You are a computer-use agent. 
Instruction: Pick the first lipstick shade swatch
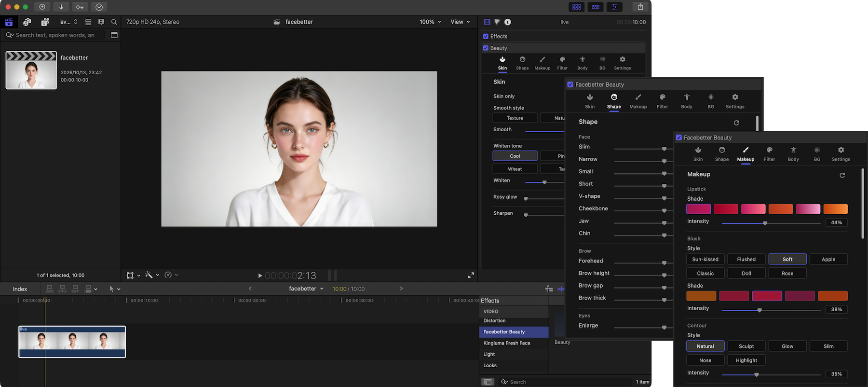tap(699, 209)
